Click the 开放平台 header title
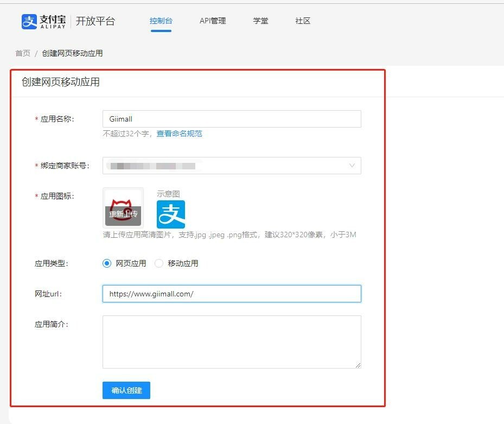Image resolution: width=504 pixels, height=424 pixels. coord(95,21)
